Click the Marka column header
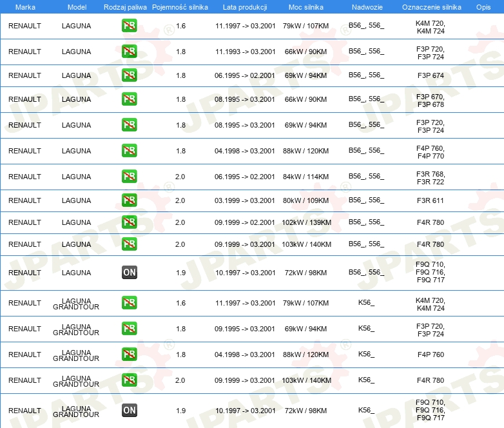 pos(25,7)
